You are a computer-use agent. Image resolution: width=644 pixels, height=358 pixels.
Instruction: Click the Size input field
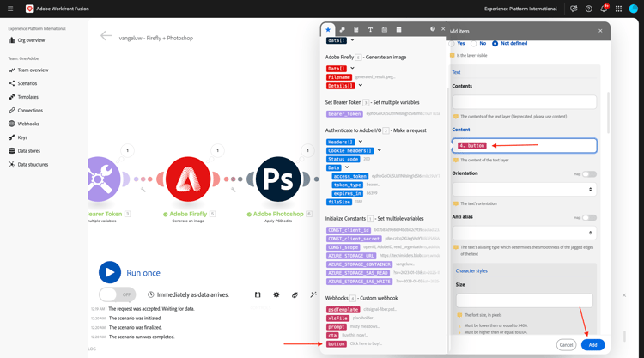tap(524, 300)
